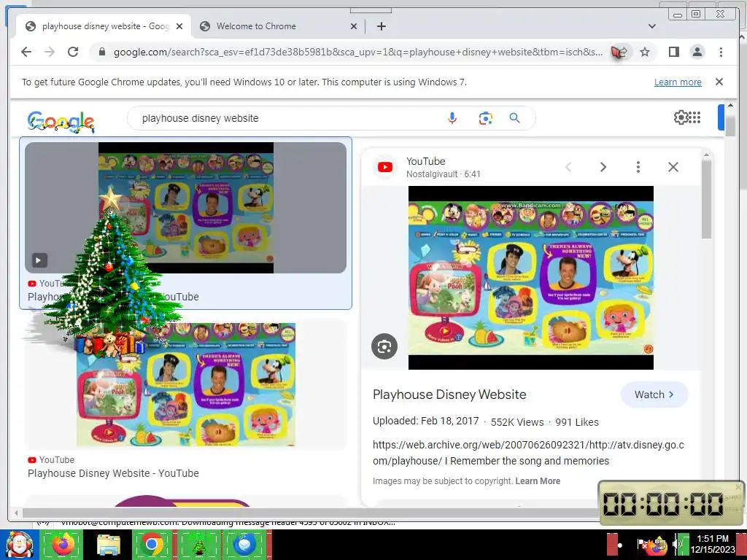Click the Christmas tree taskbar icon

(x=198, y=544)
